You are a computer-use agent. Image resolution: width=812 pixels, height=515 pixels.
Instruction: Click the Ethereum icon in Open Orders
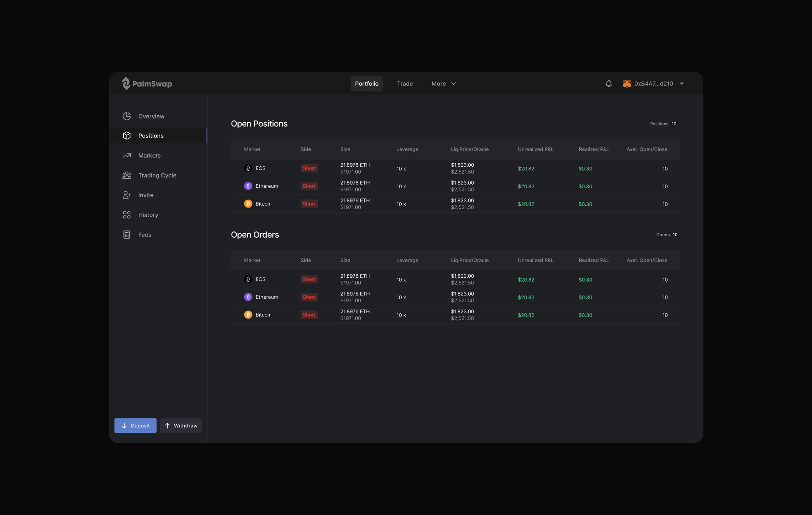248,297
